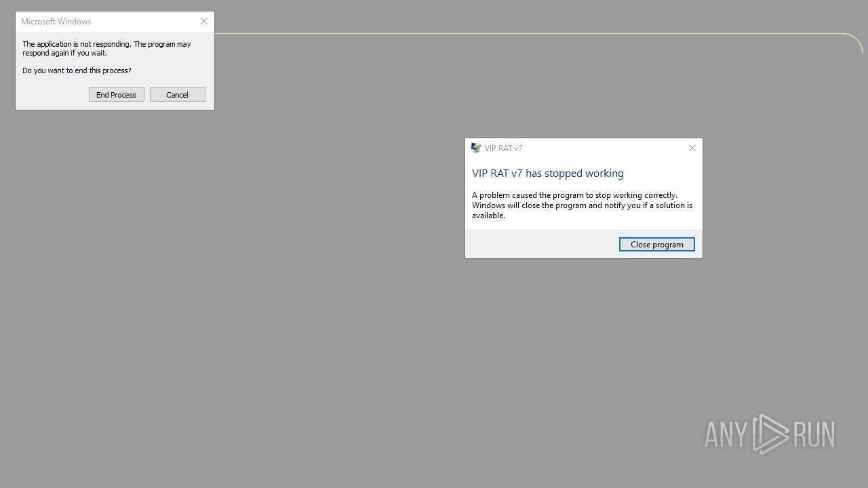Click the 'A problem caused the program' description text

[x=582, y=205]
